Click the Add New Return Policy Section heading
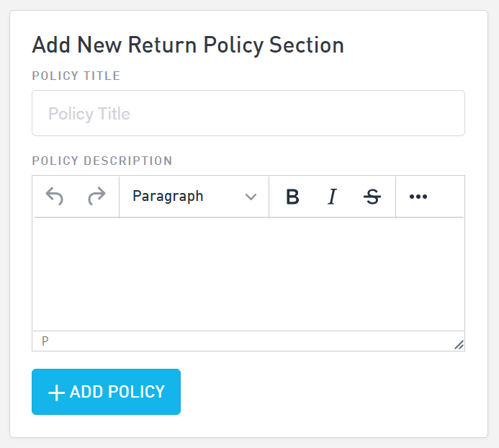This screenshot has height=448, width=499. point(188,45)
